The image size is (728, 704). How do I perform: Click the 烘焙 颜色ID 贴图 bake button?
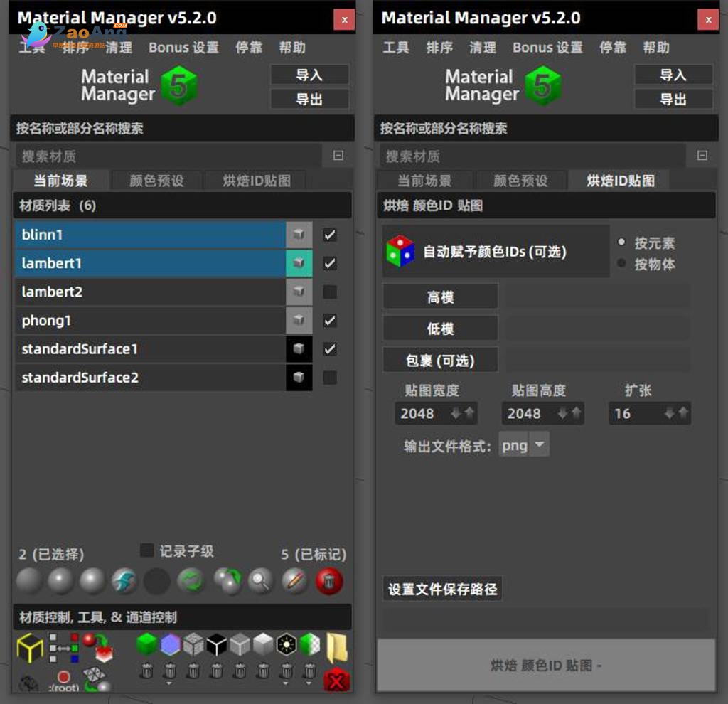click(546, 666)
